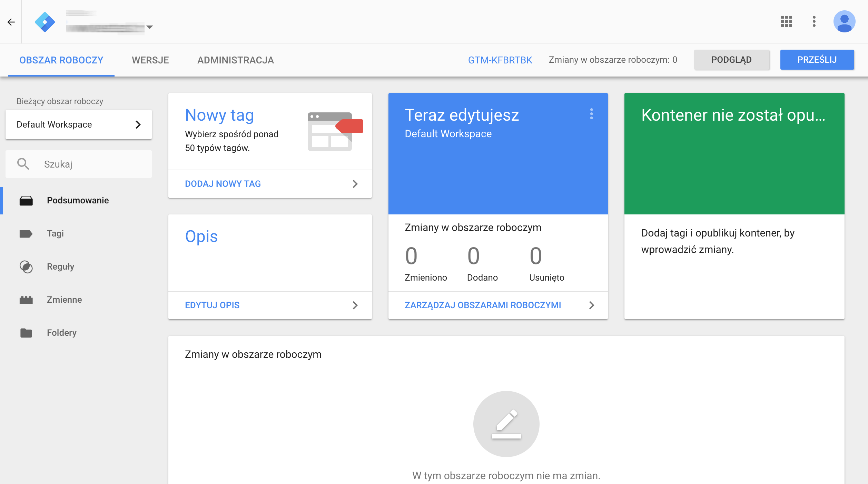Viewport: 868px width, 484px height.
Task: Switch to the Versions tab
Action: pyautogui.click(x=150, y=60)
